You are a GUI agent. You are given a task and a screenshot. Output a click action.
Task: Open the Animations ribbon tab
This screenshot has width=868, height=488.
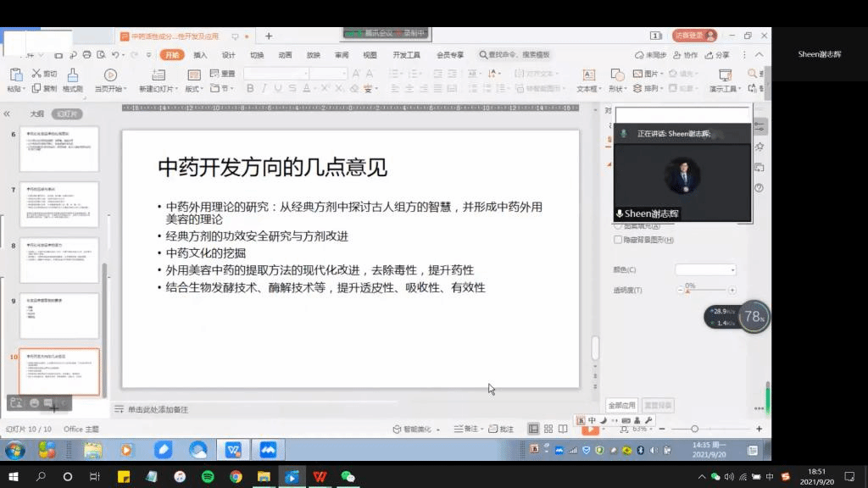[285, 55]
